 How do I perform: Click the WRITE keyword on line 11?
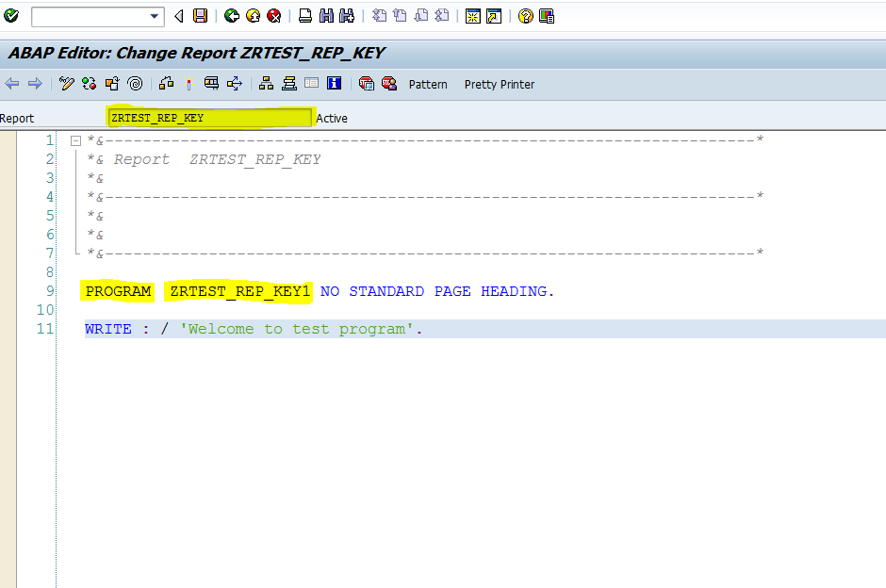(x=108, y=329)
